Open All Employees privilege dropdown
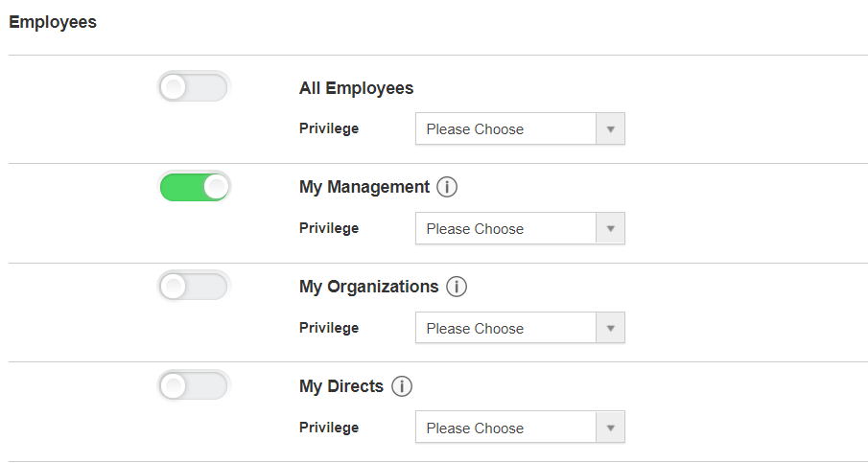This screenshot has height=463, width=868. point(520,128)
